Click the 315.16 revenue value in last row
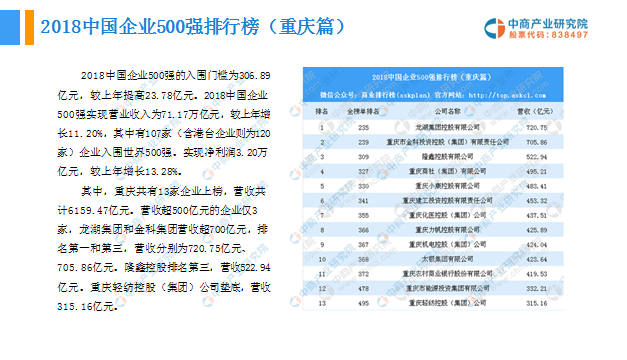The height and width of the screenshot is (360, 627). (537, 303)
